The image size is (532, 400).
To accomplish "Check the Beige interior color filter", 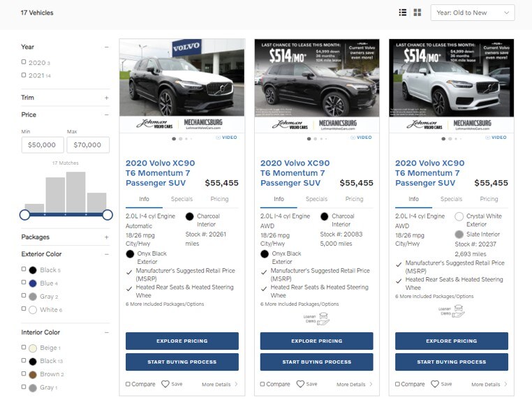I will (24, 347).
